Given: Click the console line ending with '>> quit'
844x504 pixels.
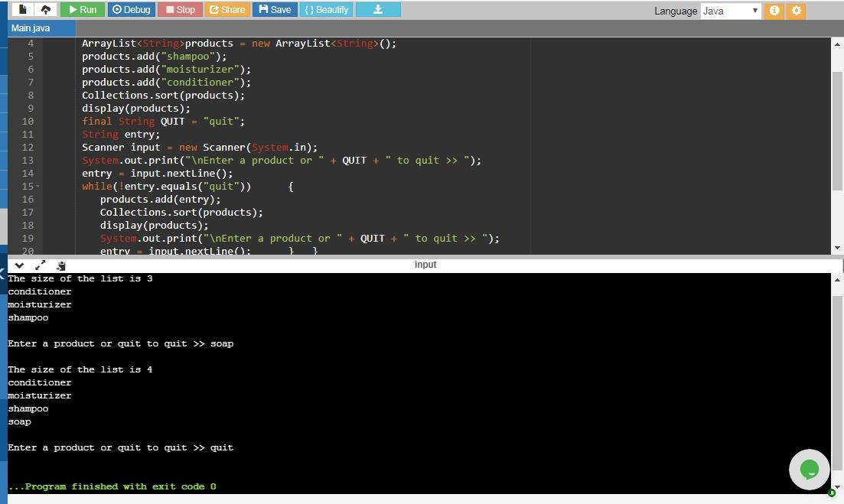Looking at the screenshot, I should 121,447.
